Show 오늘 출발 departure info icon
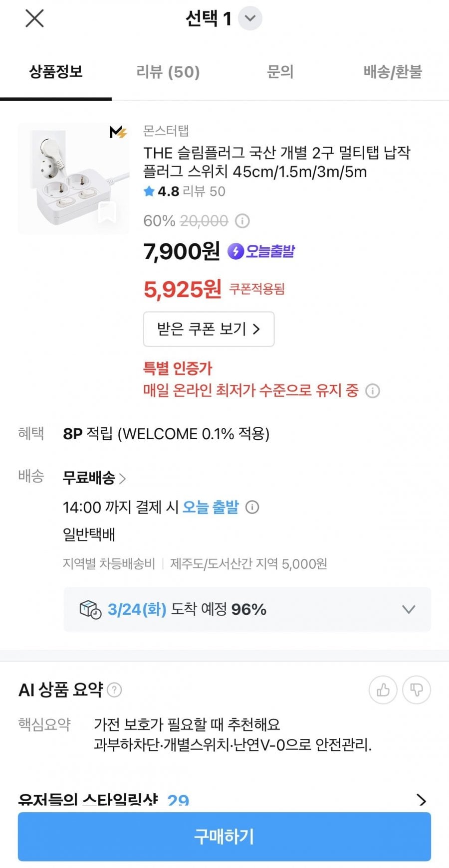The image size is (449, 868). click(252, 508)
